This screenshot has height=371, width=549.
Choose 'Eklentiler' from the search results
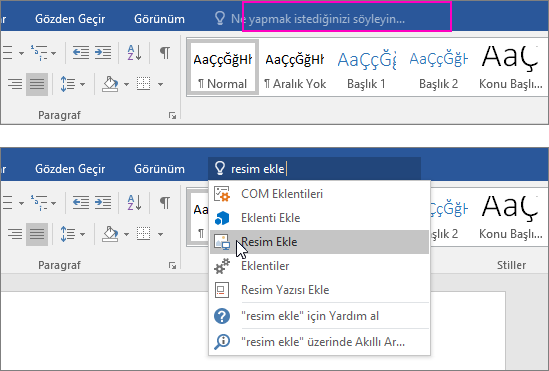pos(319,266)
